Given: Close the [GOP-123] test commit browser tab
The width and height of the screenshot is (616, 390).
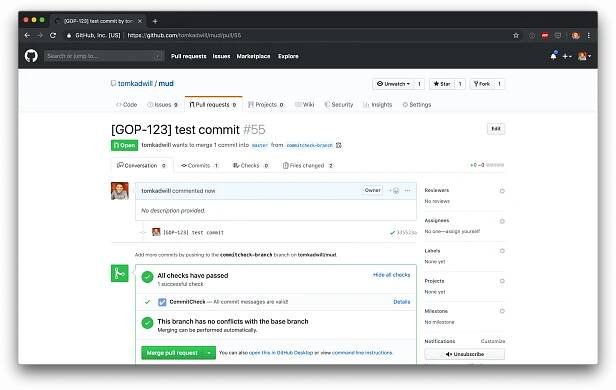Looking at the screenshot, I should (x=139, y=21).
